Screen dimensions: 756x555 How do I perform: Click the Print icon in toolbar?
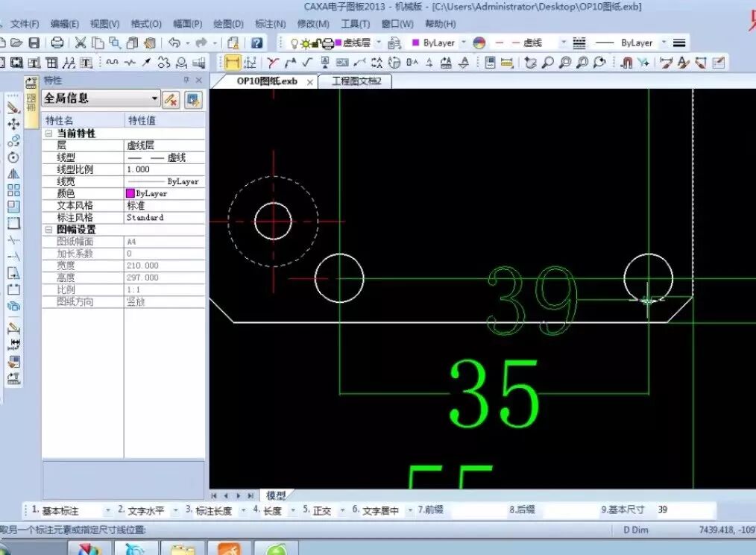click(57, 43)
